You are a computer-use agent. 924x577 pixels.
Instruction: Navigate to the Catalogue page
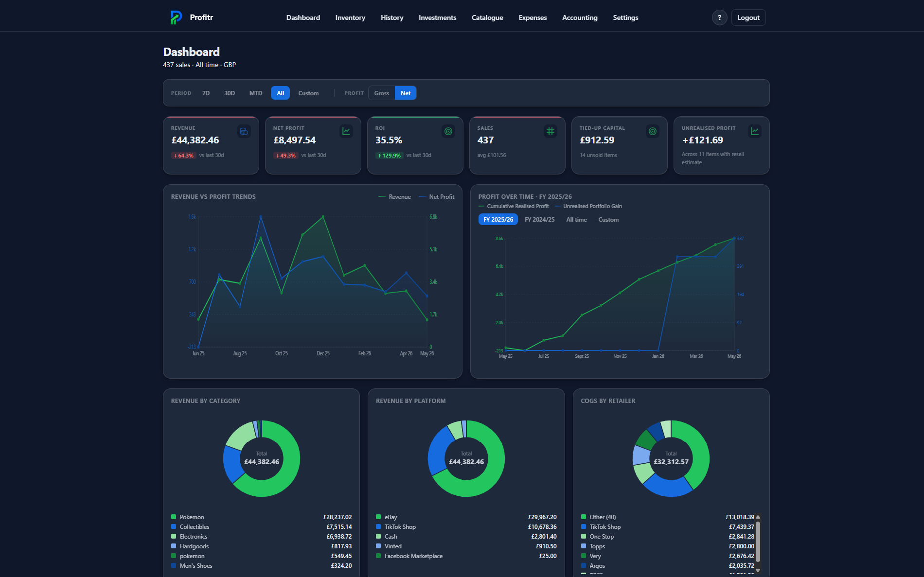tap(487, 17)
